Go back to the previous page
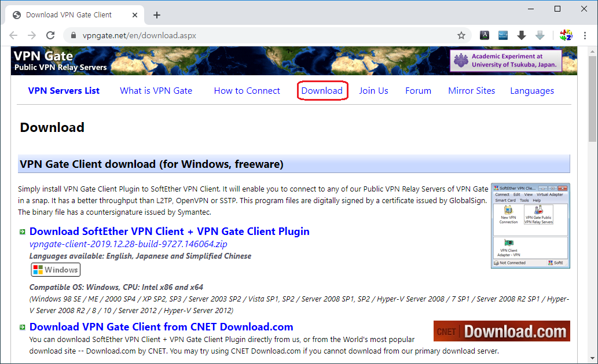This screenshot has width=598, height=364. 13,35
